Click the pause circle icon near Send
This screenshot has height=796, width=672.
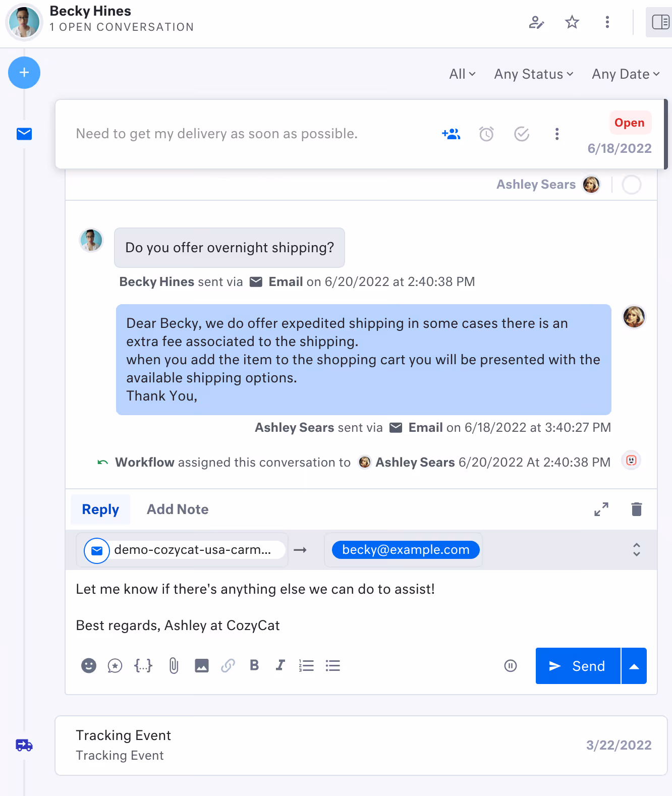[511, 666]
